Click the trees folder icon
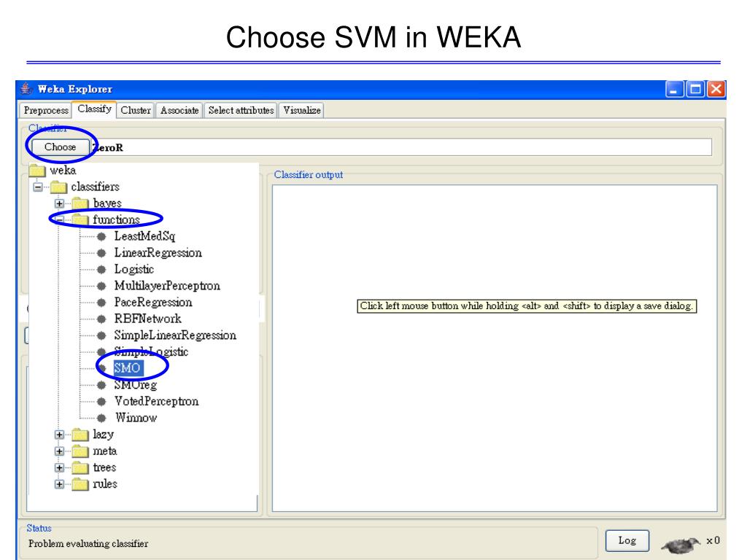Image resolution: width=747 pixels, height=560 pixels. pos(80,467)
